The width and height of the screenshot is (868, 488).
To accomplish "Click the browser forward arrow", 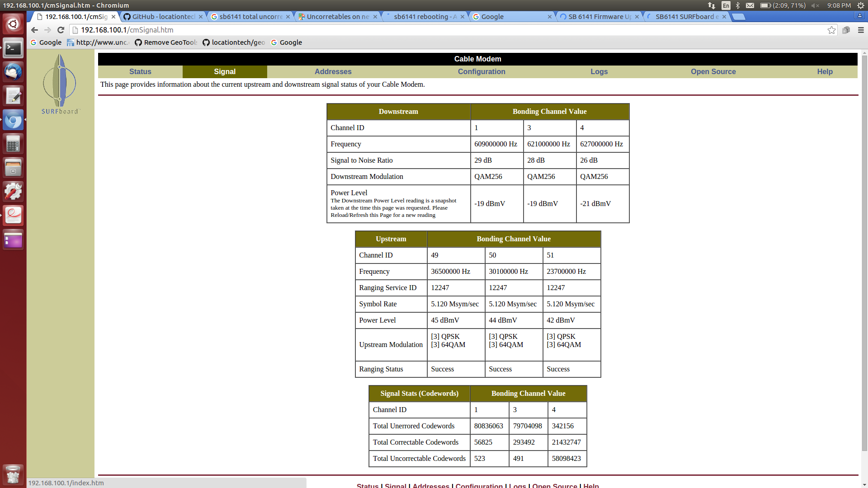I will (48, 30).
